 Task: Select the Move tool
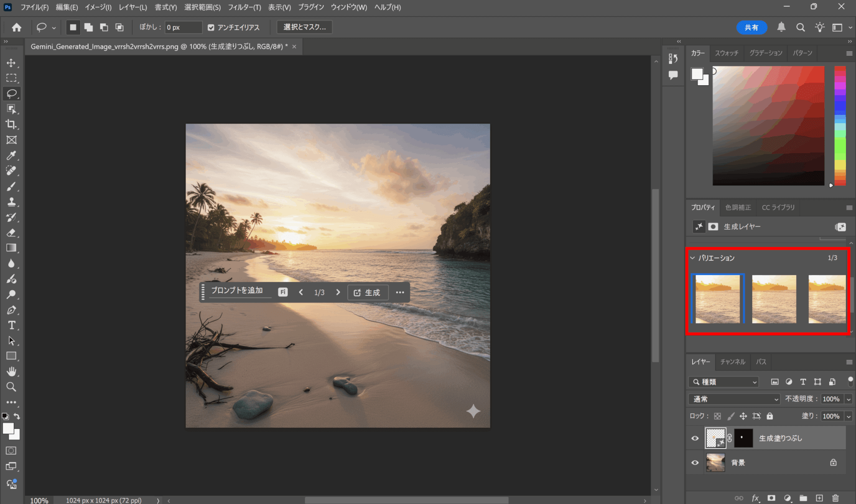(11, 63)
